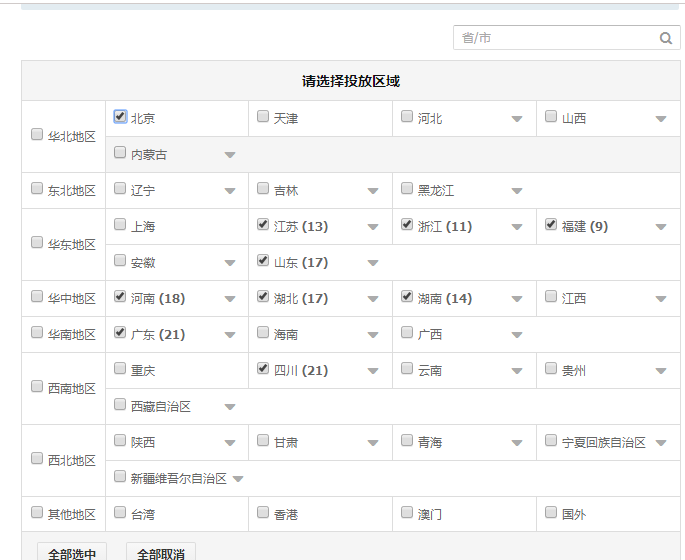Expand the 甘肃 dropdown arrow

tap(373, 443)
